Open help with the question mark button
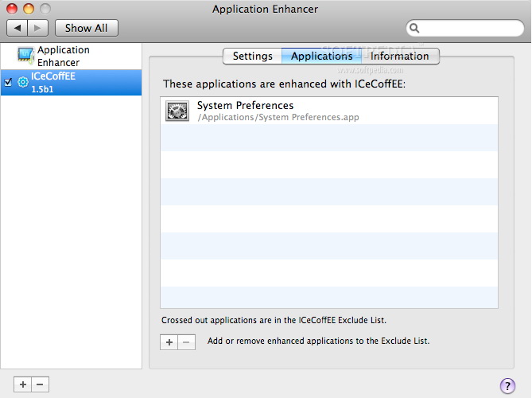Viewport: 532px width, 398px height. click(x=507, y=386)
